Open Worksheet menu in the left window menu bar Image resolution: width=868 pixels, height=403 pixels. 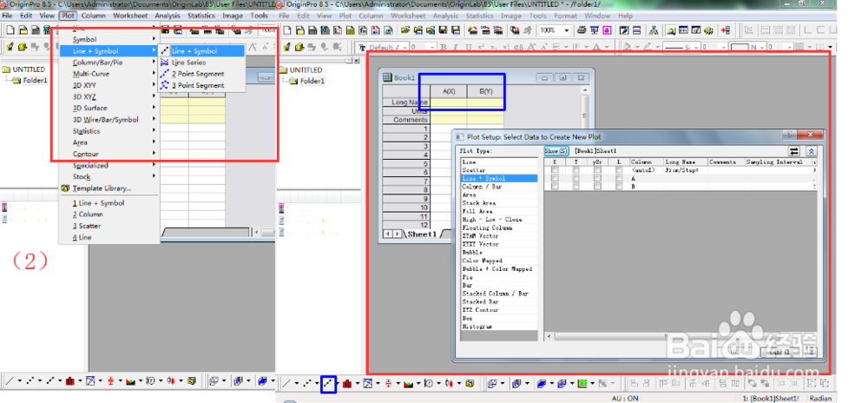pos(130,16)
